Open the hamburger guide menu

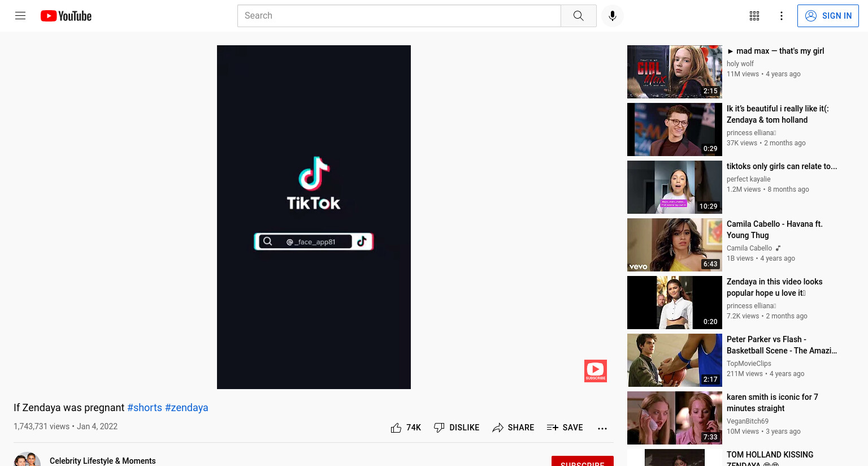(x=20, y=16)
